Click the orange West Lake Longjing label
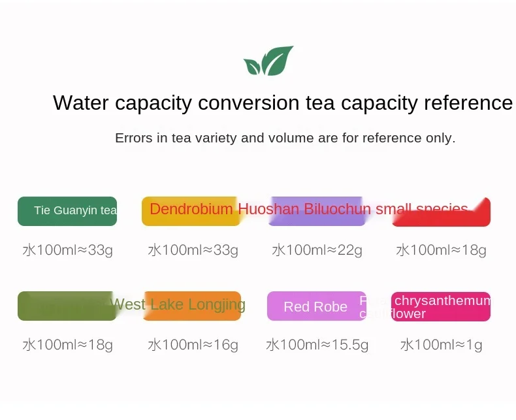The width and height of the screenshot is (516, 420). click(x=192, y=306)
